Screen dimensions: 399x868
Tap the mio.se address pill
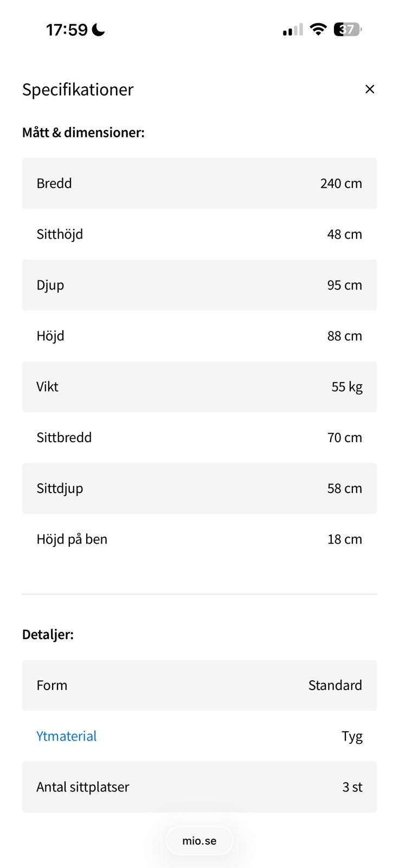click(x=200, y=841)
